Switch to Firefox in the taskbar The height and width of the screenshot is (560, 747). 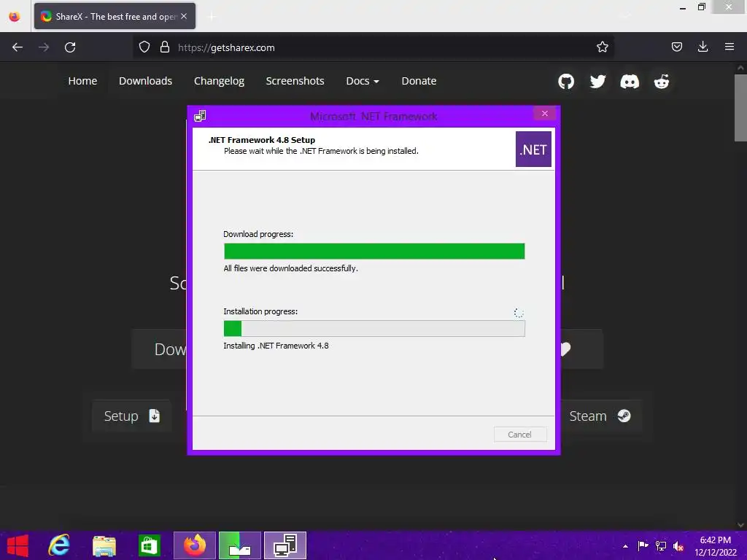click(194, 545)
